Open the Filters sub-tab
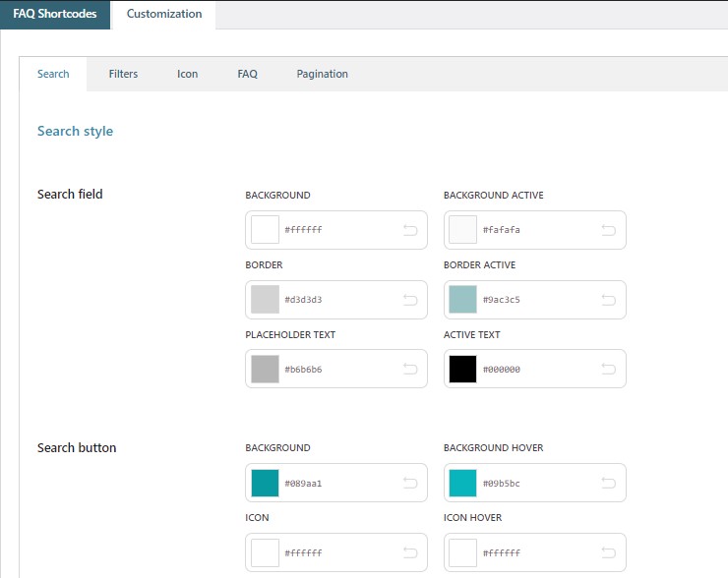Image resolution: width=728 pixels, height=578 pixels. (123, 74)
